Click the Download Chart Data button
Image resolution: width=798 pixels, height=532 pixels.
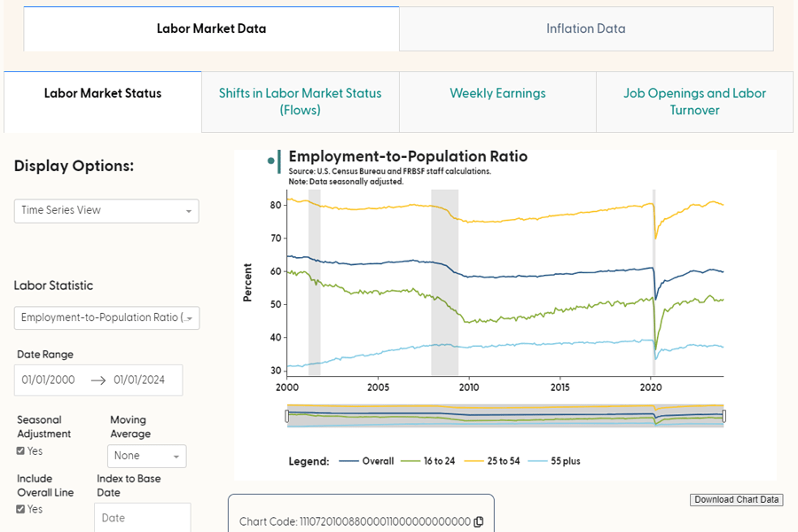point(736,499)
